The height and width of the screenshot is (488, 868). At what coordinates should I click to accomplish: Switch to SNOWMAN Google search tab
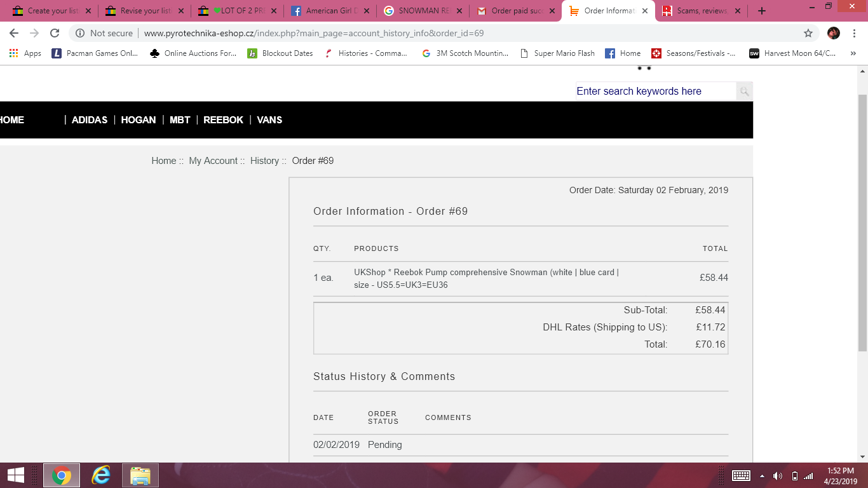(x=423, y=11)
